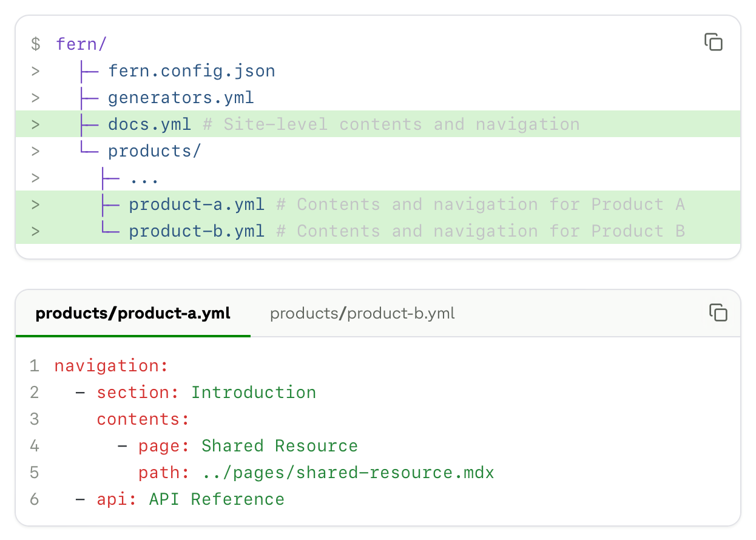Screen dimensions: 756x540
Task: Switch to the products/product-b.yml tab
Action: (x=362, y=314)
